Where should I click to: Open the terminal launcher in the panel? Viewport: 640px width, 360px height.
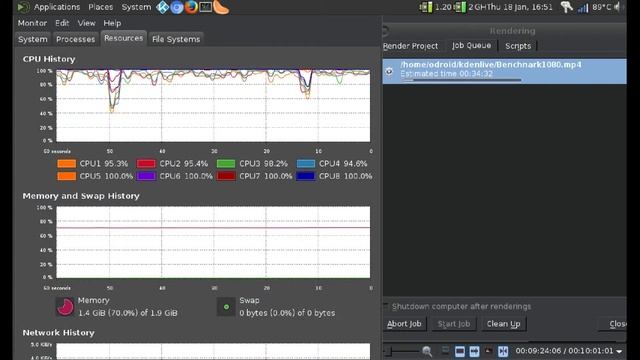[x=205, y=7]
